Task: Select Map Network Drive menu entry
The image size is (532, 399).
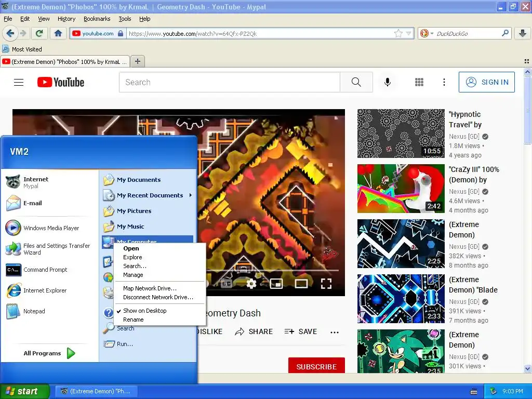Action: point(150,288)
